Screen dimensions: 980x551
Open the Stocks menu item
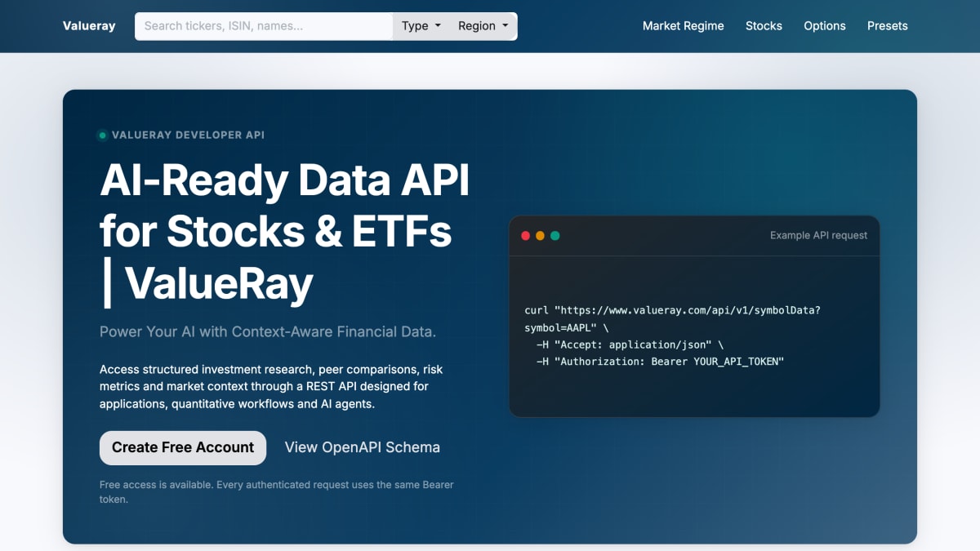764,26
